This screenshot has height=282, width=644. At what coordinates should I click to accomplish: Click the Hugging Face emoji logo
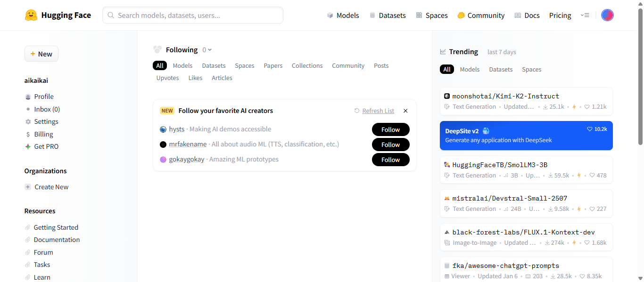pyautogui.click(x=31, y=15)
